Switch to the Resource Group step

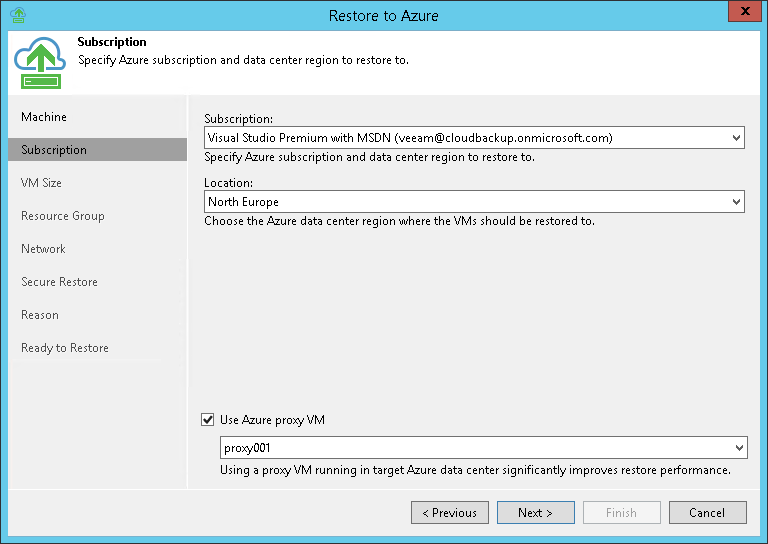point(62,216)
